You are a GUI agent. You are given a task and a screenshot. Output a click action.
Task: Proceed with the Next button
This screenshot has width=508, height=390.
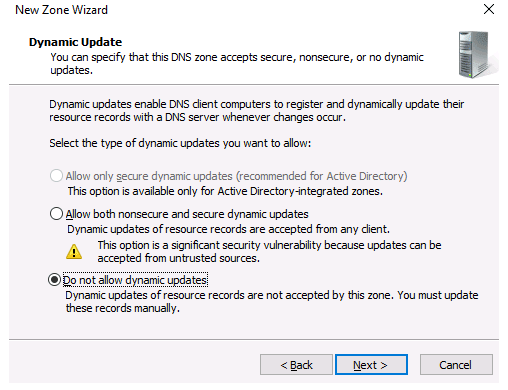coord(371,365)
